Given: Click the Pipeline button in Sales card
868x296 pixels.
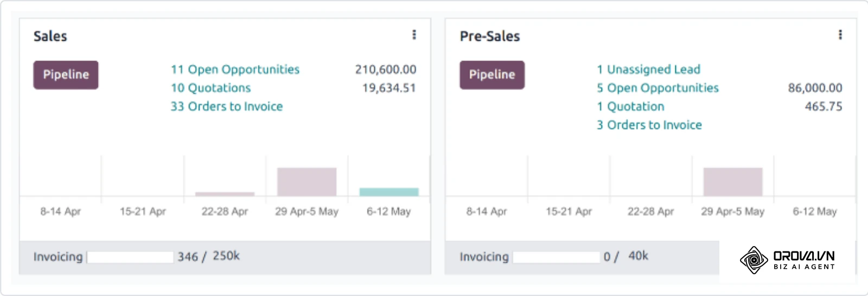Looking at the screenshot, I should (66, 75).
